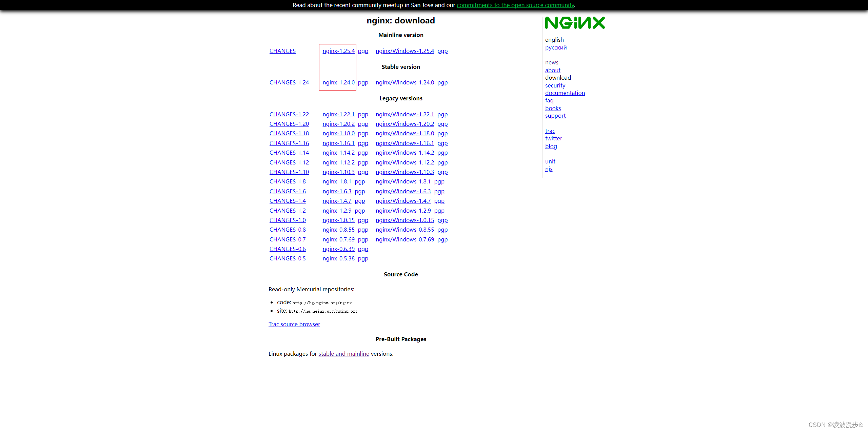The image size is (868, 431).
Task: Click the nginx-0.5.38 oldest version link
Action: (338, 259)
